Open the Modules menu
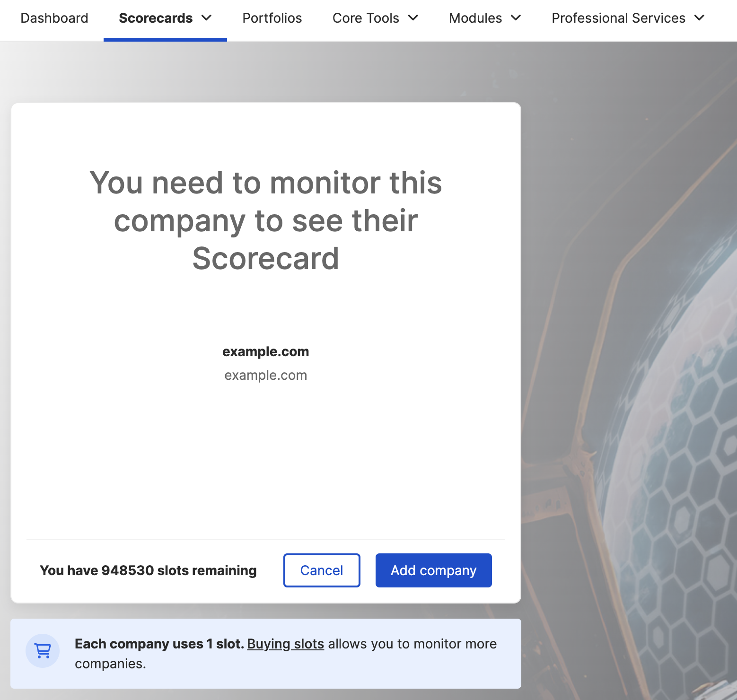737x700 pixels. click(485, 18)
